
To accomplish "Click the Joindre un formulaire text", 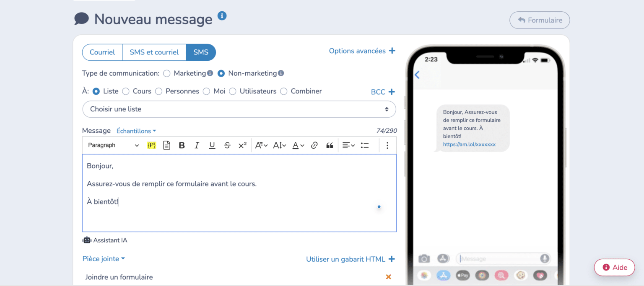I will tap(119, 277).
